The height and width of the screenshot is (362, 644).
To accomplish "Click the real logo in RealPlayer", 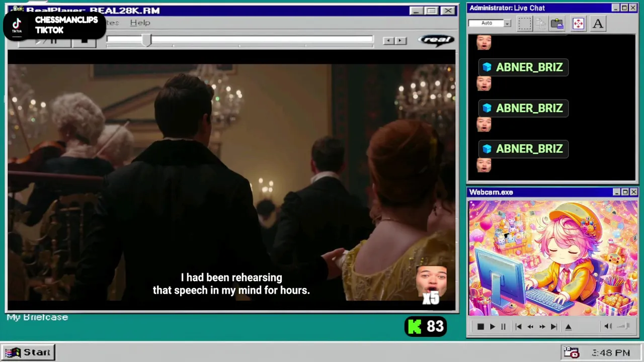I will (x=437, y=40).
